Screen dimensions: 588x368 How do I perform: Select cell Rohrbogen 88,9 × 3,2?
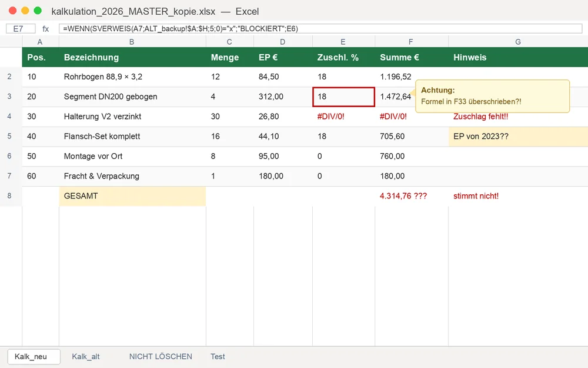(x=132, y=77)
